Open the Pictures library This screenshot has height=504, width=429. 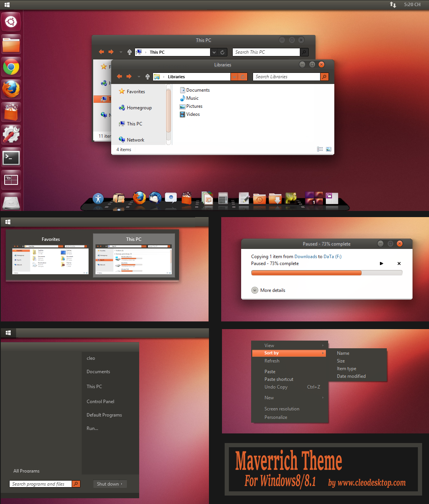(x=191, y=106)
